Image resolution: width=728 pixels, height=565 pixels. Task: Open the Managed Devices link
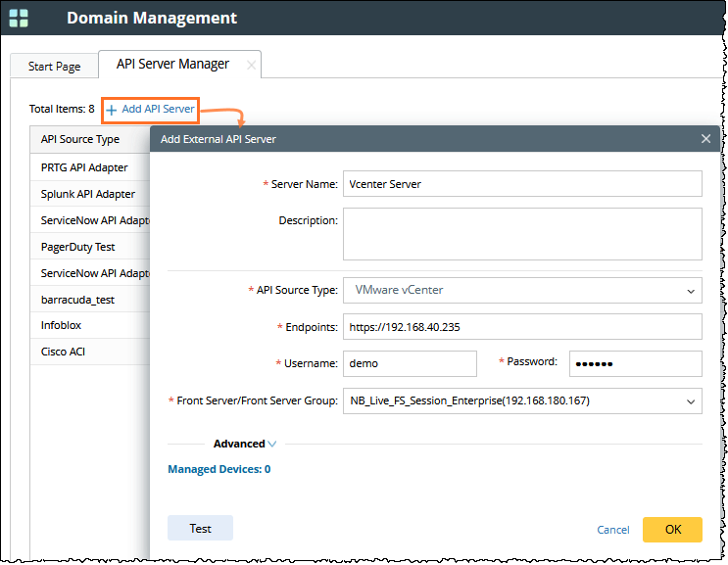click(x=218, y=469)
